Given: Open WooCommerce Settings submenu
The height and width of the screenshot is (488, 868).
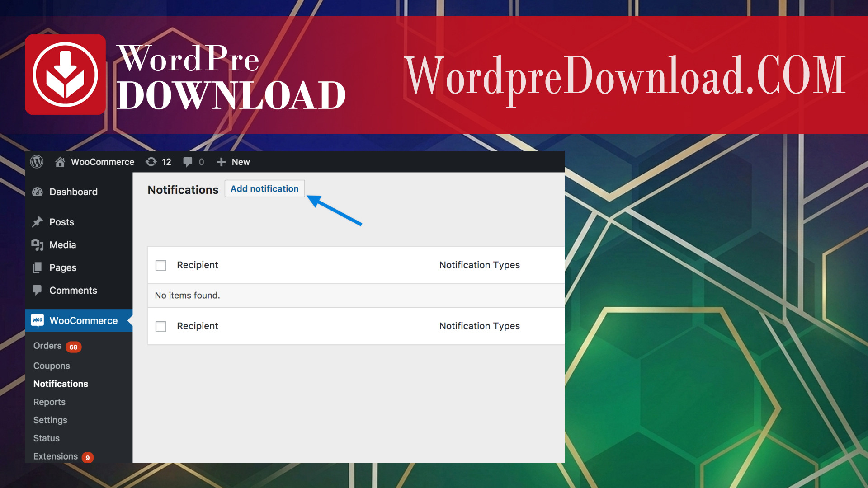Looking at the screenshot, I should (x=50, y=420).
